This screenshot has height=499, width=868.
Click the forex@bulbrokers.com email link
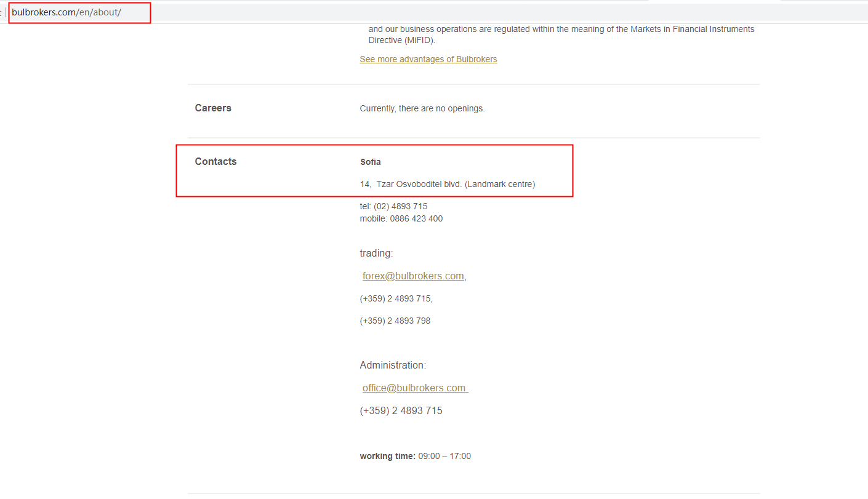413,276
